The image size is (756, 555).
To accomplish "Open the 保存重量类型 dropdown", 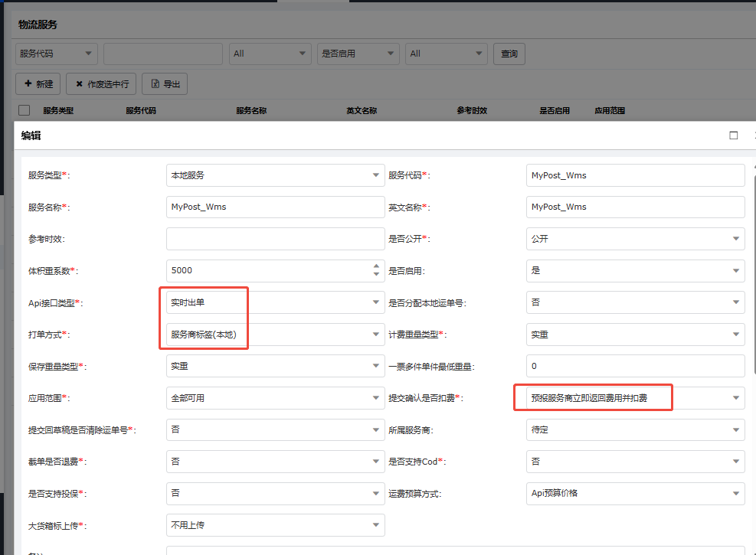I will coord(275,366).
